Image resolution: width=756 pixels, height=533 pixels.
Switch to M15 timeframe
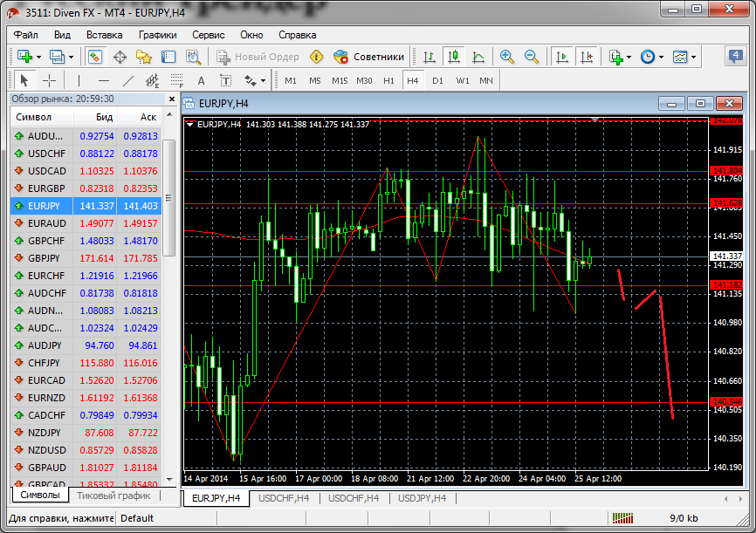[x=340, y=80]
